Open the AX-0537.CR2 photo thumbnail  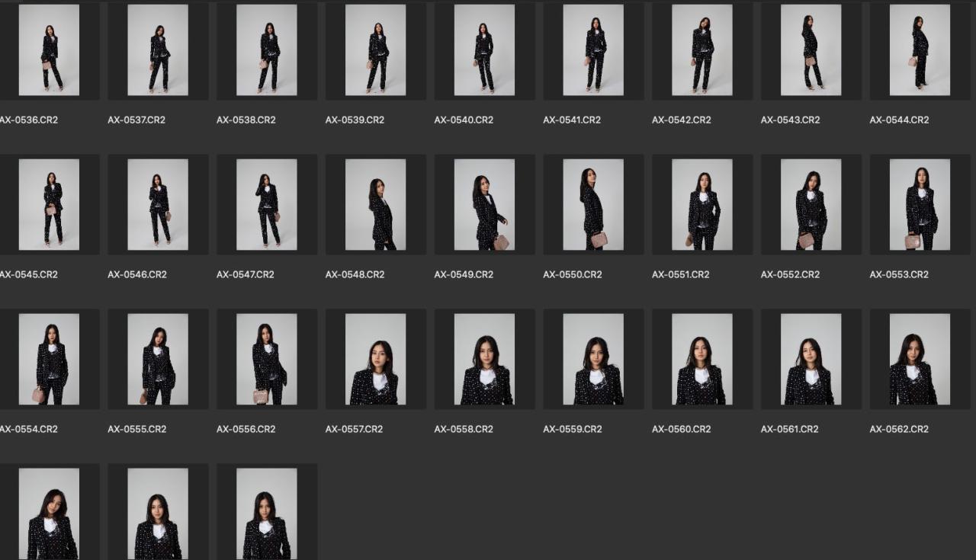pyautogui.click(x=158, y=50)
